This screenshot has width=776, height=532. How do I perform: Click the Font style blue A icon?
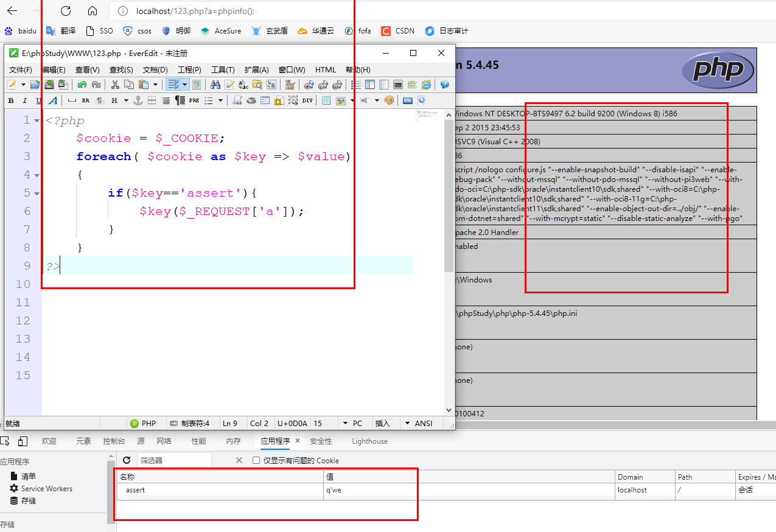coord(53,100)
